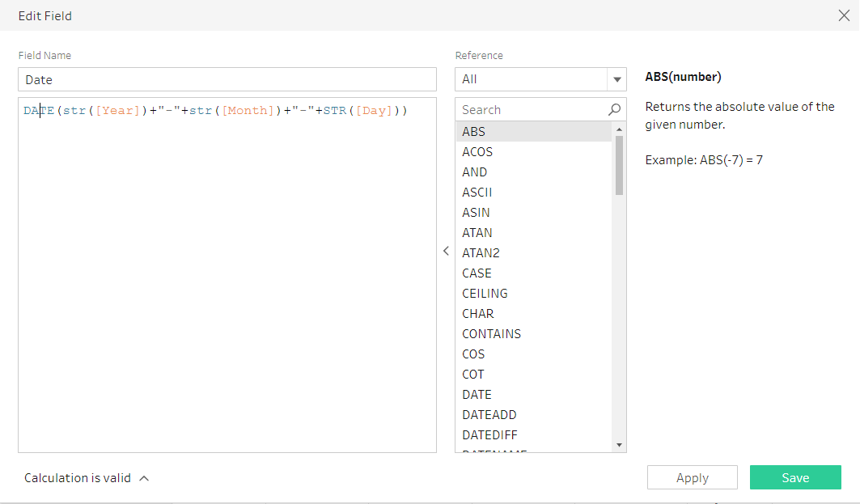Image resolution: width=860 pixels, height=504 pixels.
Task: Click the Apply button
Action: 692,477
